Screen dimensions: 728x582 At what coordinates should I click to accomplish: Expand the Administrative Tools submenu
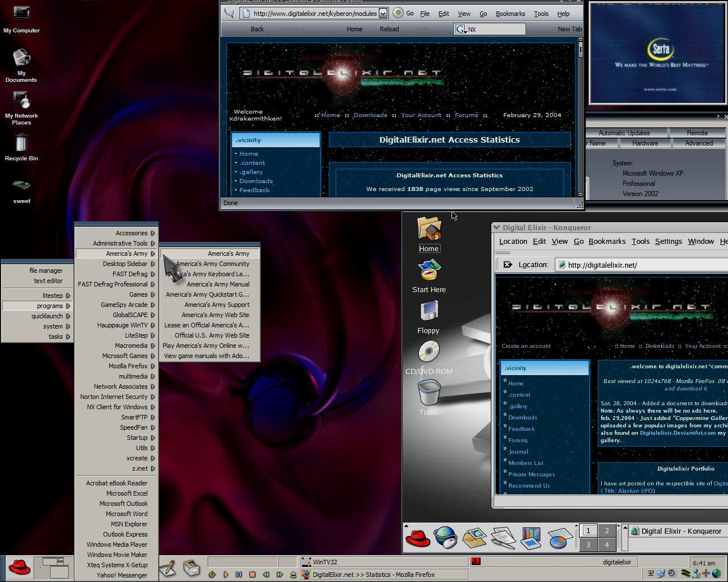pyautogui.click(x=117, y=243)
